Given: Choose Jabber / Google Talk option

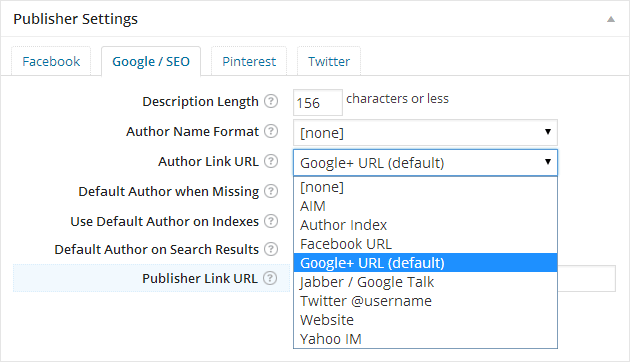Looking at the screenshot, I should [x=425, y=282].
